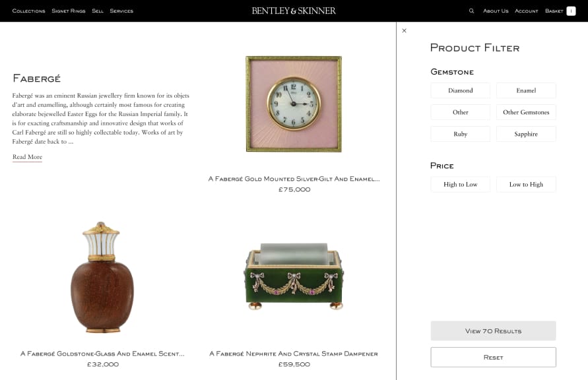The height and width of the screenshot is (380, 588).
Task: Open the Collections menu
Action: pyautogui.click(x=28, y=11)
